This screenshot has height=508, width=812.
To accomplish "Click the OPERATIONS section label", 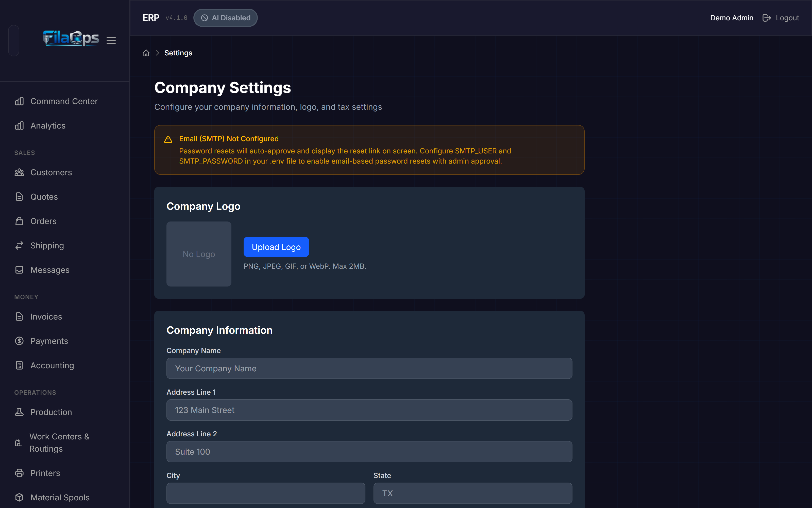I will tap(35, 392).
